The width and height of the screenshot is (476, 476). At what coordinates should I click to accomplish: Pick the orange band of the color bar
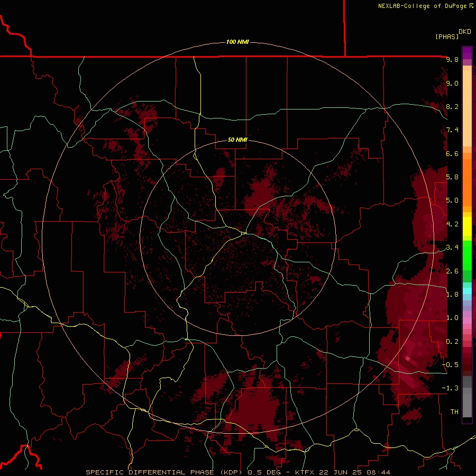[x=467, y=183]
